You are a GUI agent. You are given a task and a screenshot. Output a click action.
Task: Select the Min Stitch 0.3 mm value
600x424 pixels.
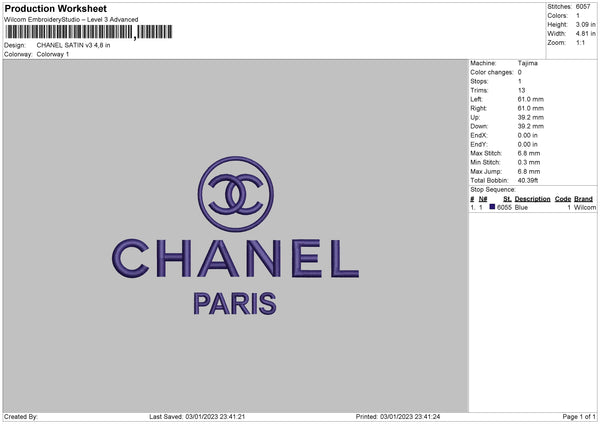click(529, 162)
